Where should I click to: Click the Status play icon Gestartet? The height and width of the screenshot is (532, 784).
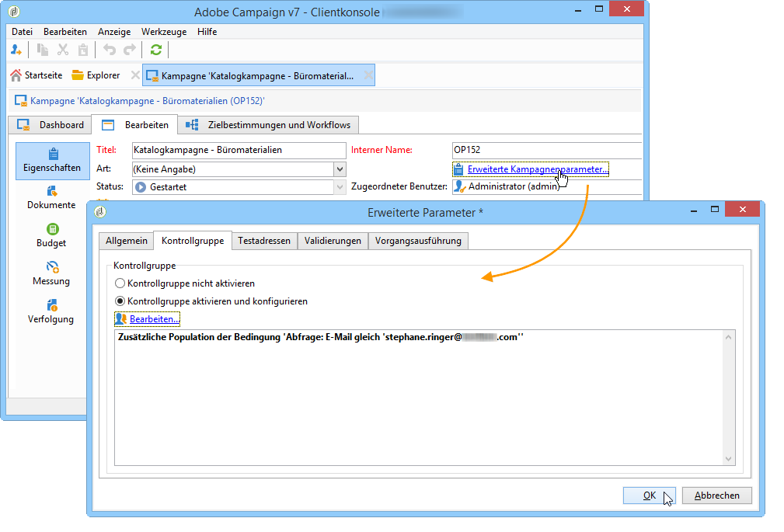[x=141, y=187]
